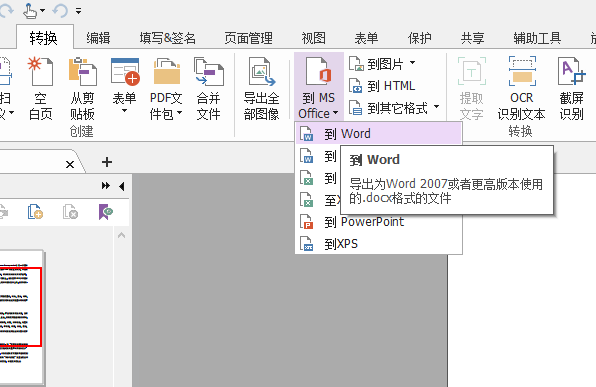Open the PDF文件包 dropdown

pyautogui.click(x=166, y=89)
